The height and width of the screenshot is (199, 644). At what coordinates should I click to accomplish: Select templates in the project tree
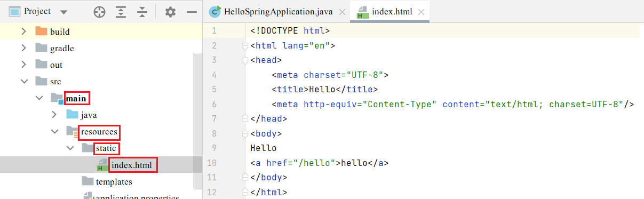114,182
